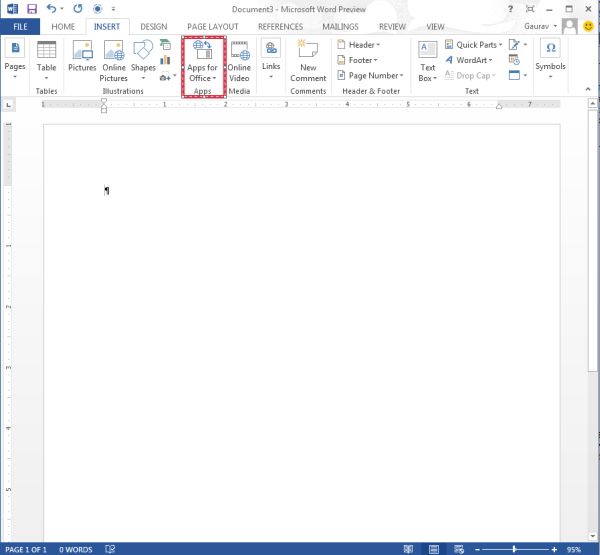The height and width of the screenshot is (555, 600).
Task: Open the WordArt gallery
Action: 468,60
